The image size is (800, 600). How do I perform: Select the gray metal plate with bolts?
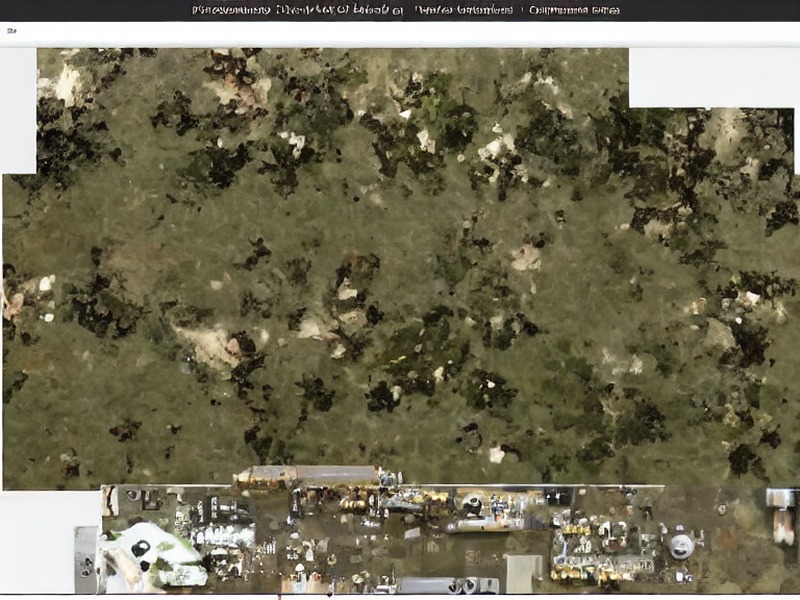(x=87, y=560)
